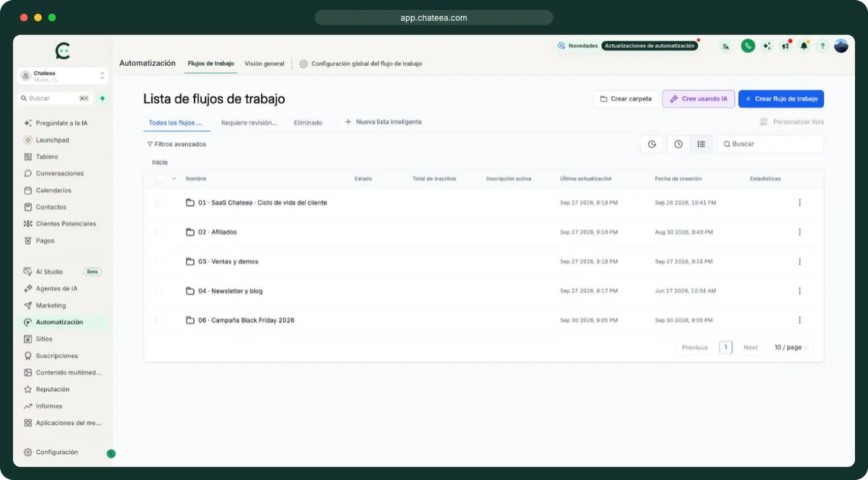Switch to list view toggle
This screenshot has height=480, width=868.
pos(701,144)
